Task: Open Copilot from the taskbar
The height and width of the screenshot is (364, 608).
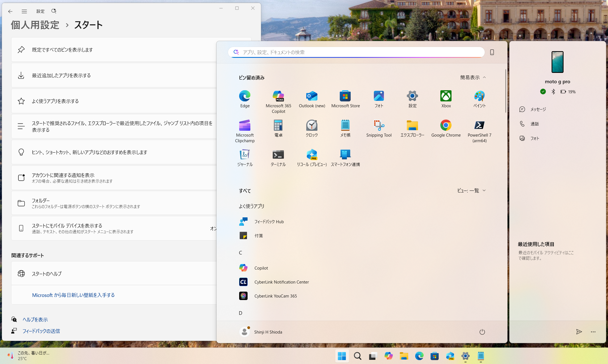Action: coord(388,356)
